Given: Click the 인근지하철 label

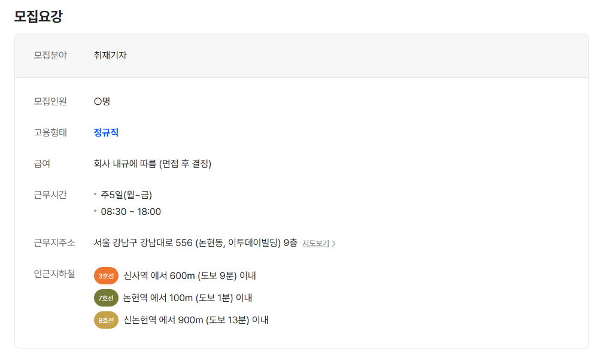Looking at the screenshot, I should [x=54, y=274].
